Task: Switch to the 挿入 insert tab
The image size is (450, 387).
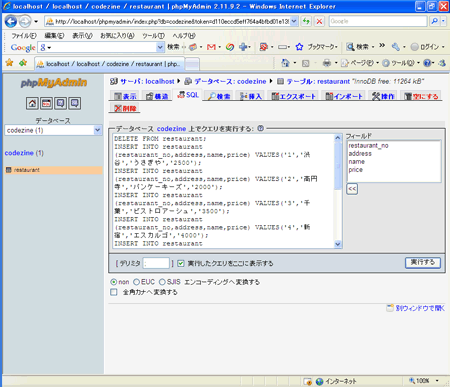Action: (251, 96)
